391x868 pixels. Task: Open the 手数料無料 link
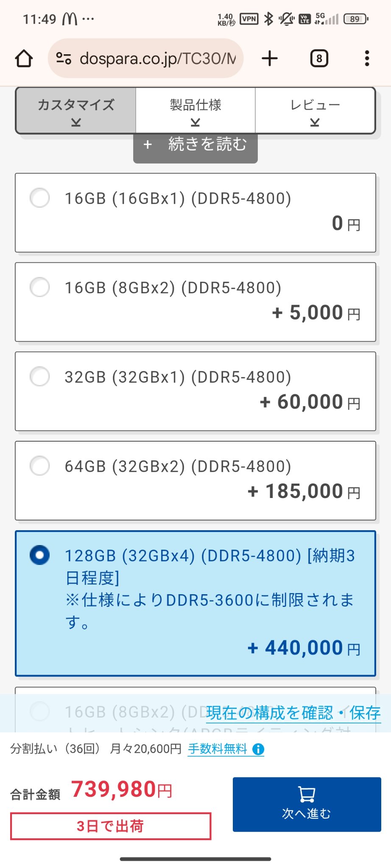point(218,749)
